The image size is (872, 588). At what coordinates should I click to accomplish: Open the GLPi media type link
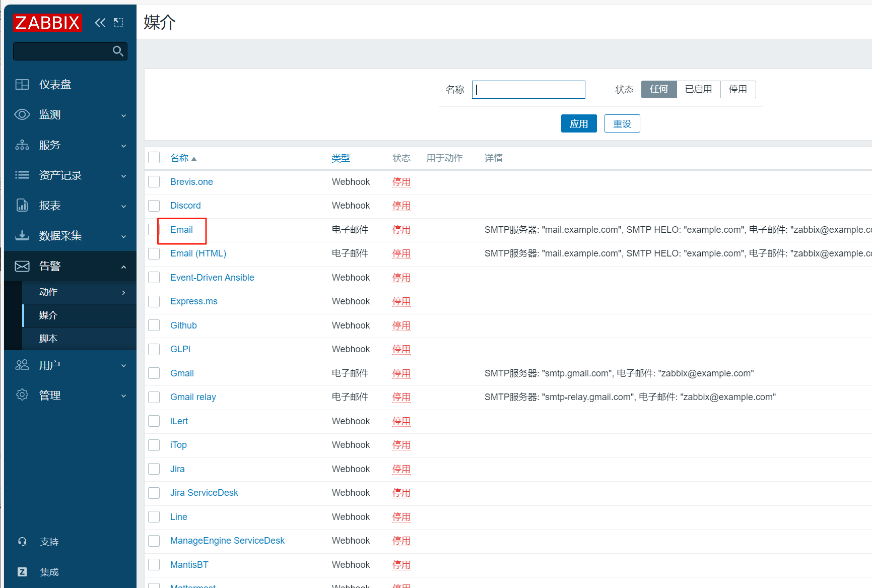(180, 349)
